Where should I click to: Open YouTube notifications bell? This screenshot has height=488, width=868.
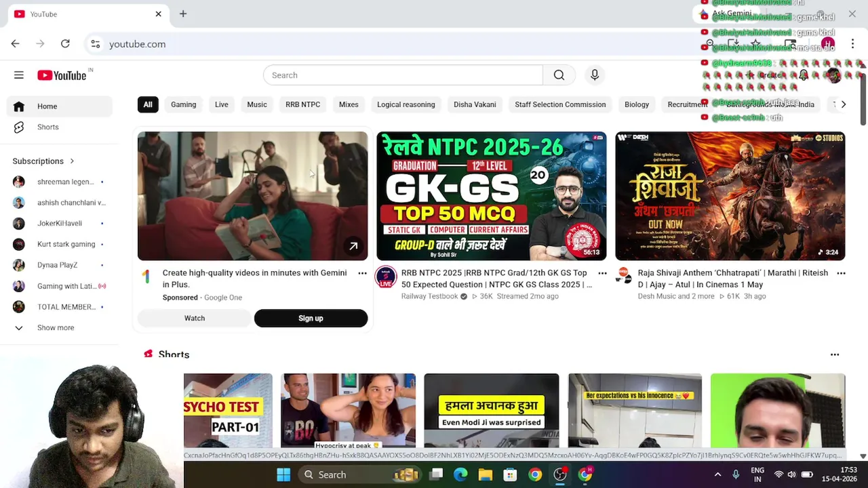pos(804,75)
